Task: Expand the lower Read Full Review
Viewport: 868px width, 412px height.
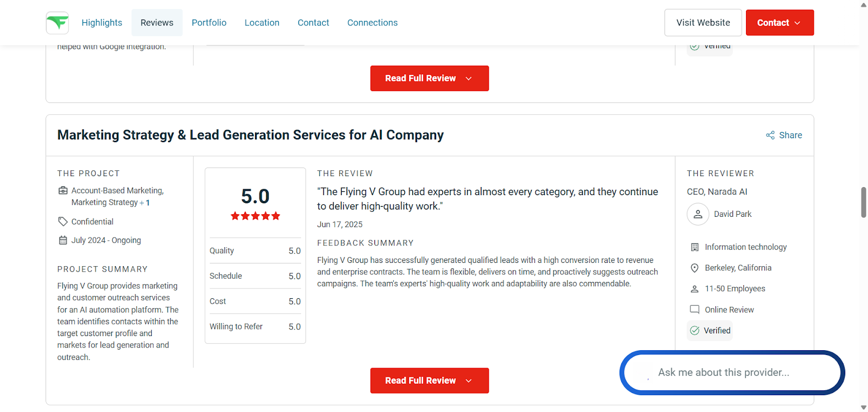Action: click(430, 381)
